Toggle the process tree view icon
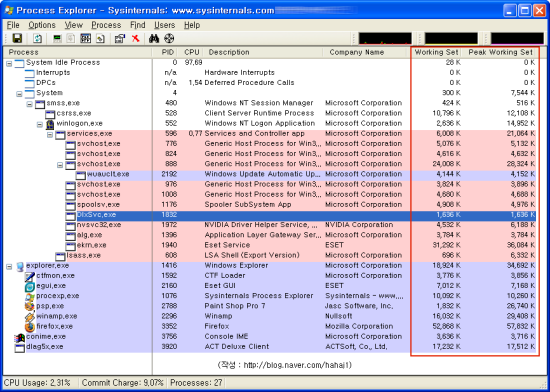 coord(71,38)
